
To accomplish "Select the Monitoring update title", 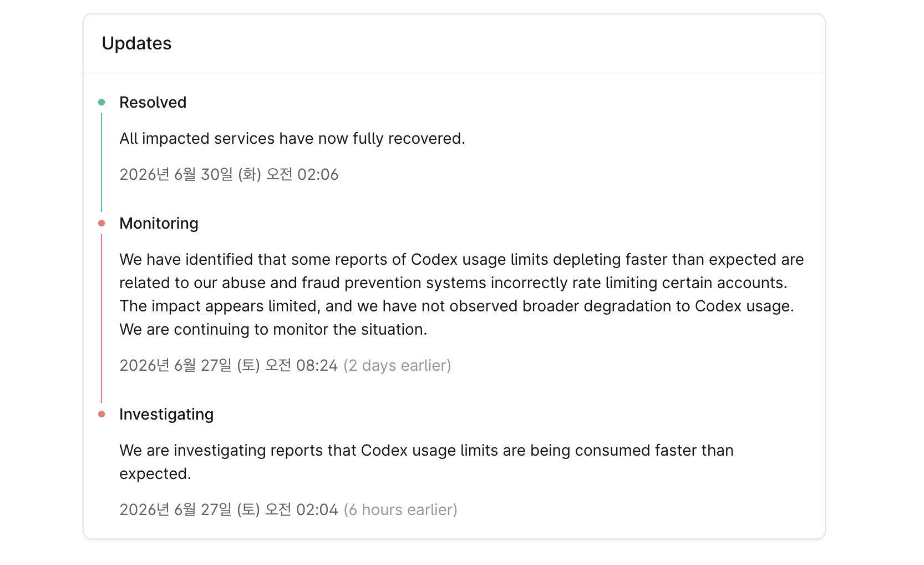I will pos(159,223).
